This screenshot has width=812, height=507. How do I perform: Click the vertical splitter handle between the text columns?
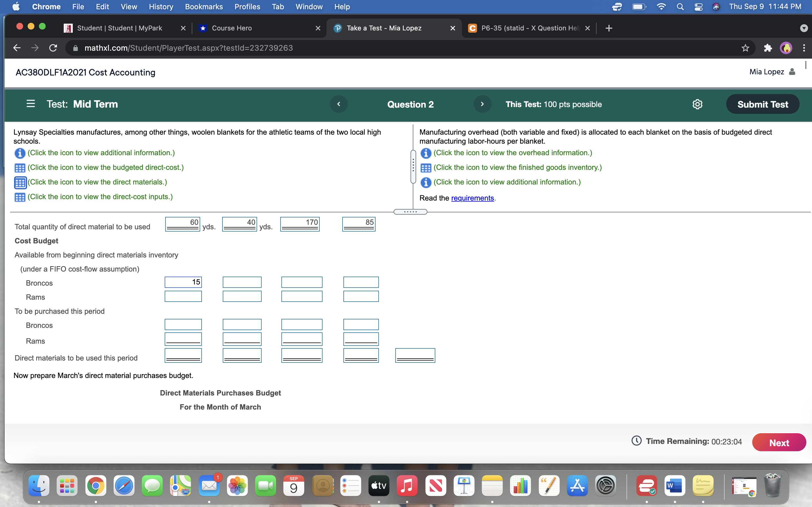click(x=413, y=166)
